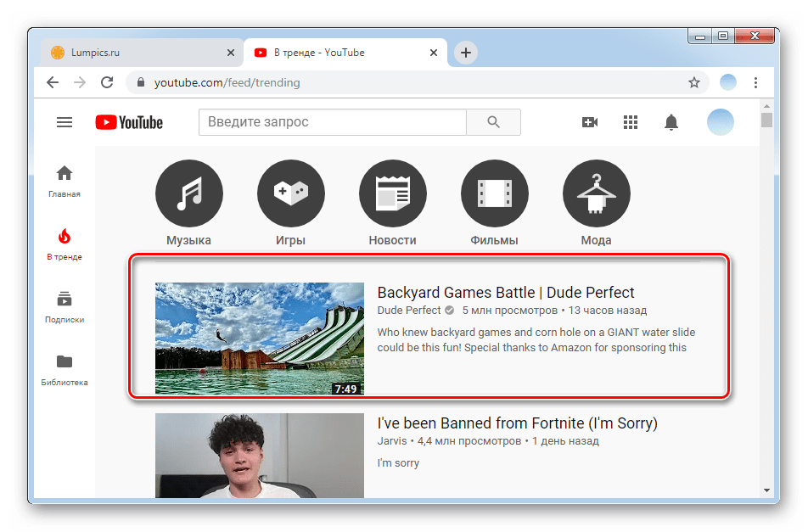The image size is (808, 532).
Task: Click the 'Who knew backyard games' description text
Action: click(536, 340)
